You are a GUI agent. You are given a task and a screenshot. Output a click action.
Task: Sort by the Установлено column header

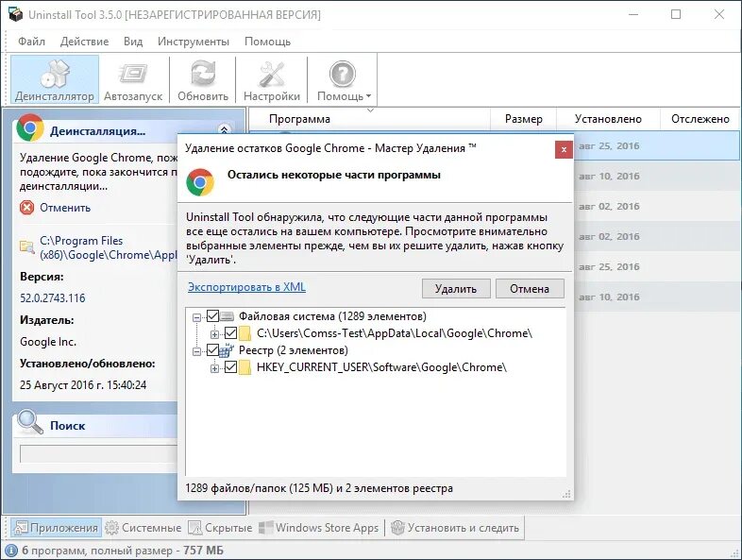(608, 119)
